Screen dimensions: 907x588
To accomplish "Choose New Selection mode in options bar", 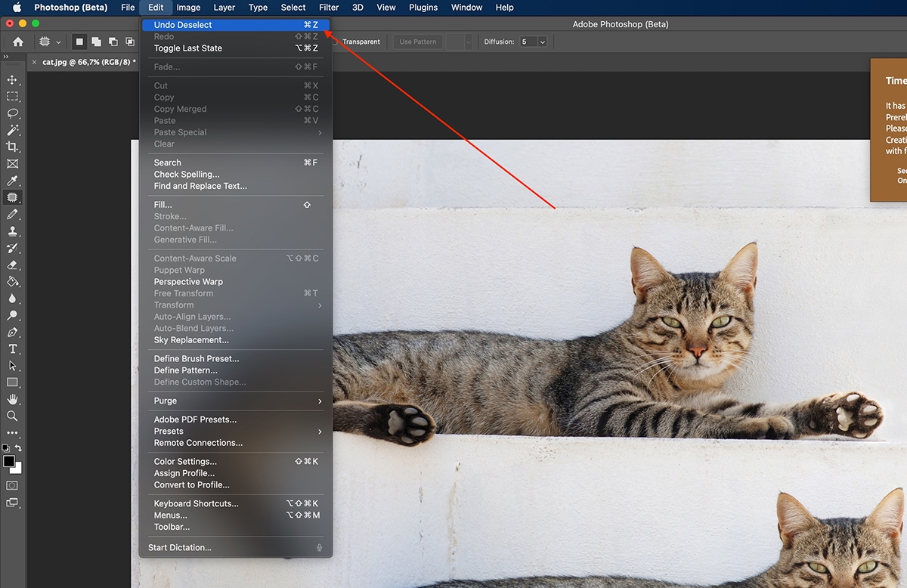I will 79,42.
